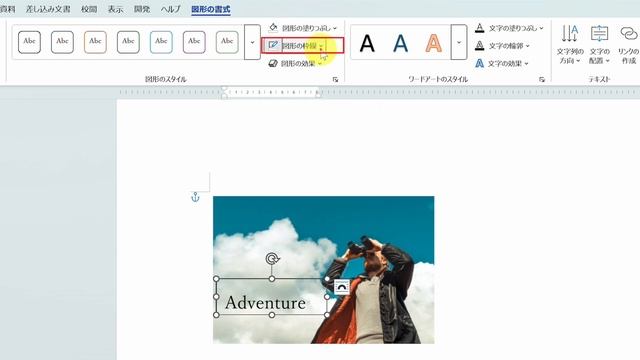
Task: Select the 図形の書式 tab
Action: pyautogui.click(x=211, y=9)
